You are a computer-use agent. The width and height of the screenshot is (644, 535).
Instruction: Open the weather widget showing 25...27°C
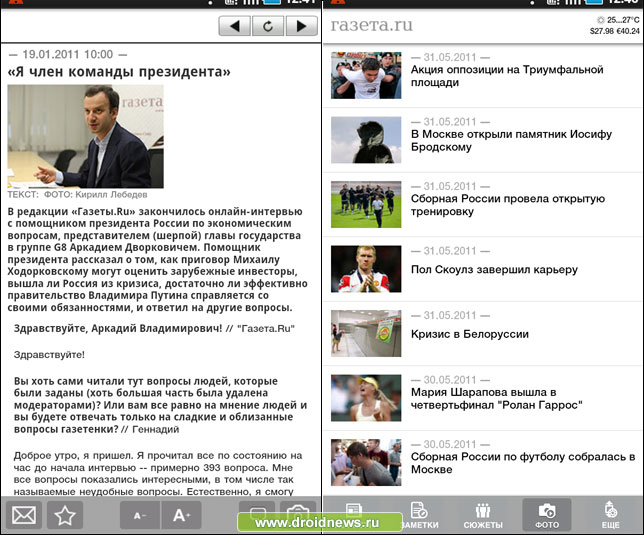tap(618, 20)
